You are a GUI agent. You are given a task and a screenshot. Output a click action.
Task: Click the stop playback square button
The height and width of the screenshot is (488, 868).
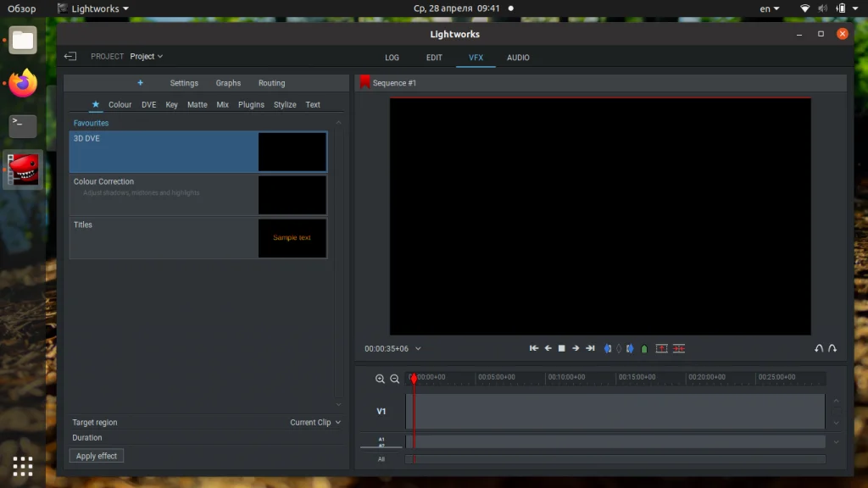[x=561, y=348]
